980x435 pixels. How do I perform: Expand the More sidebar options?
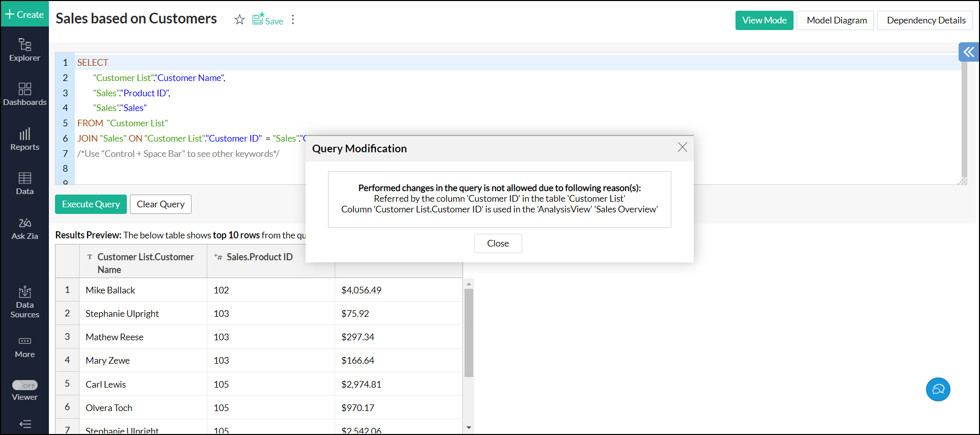tap(24, 347)
